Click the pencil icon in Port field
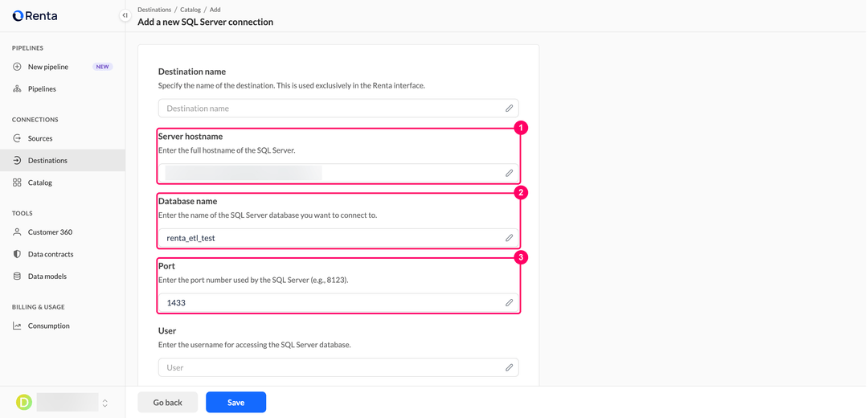Image resolution: width=868 pixels, height=418 pixels. coord(510,303)
